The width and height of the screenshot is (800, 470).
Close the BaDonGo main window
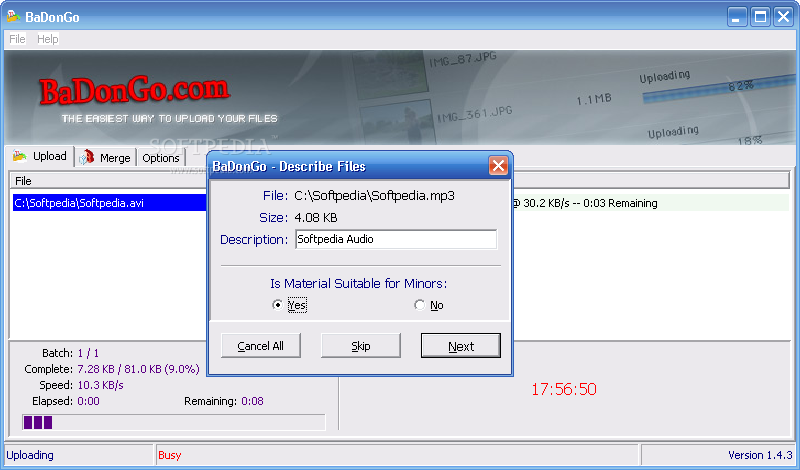tap(784, 17)
